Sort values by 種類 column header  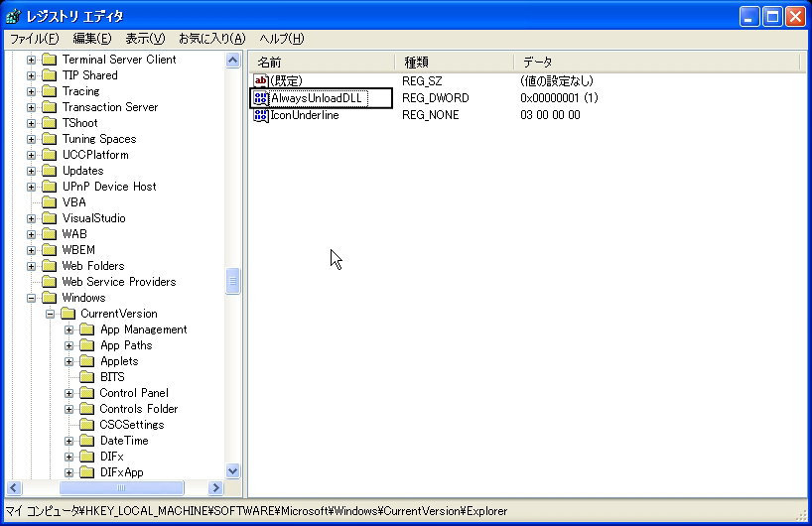(x=455, y=63)
